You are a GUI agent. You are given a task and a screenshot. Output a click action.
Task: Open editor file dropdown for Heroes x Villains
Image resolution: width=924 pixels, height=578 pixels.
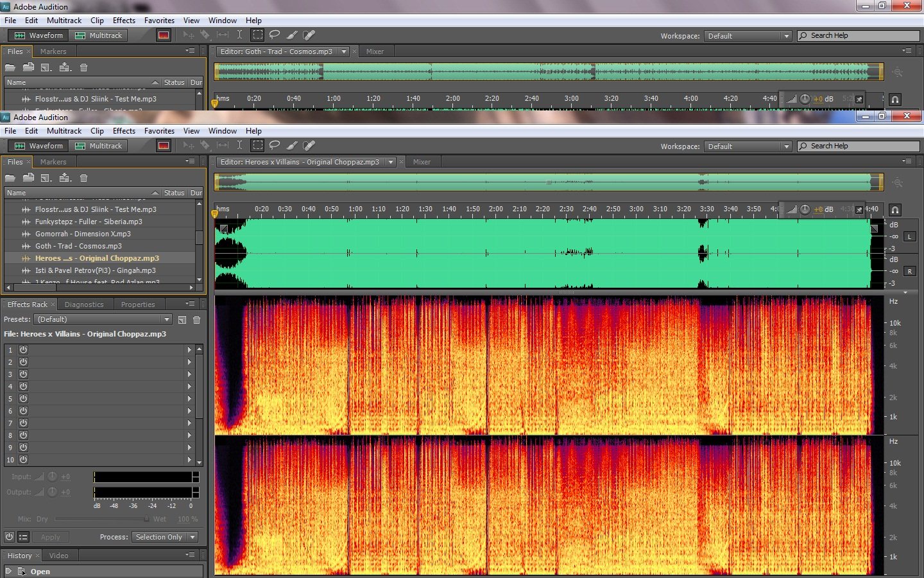390,162
